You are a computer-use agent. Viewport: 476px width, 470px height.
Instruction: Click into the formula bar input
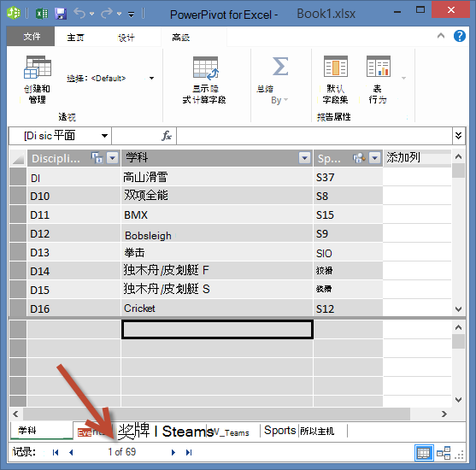314,136
